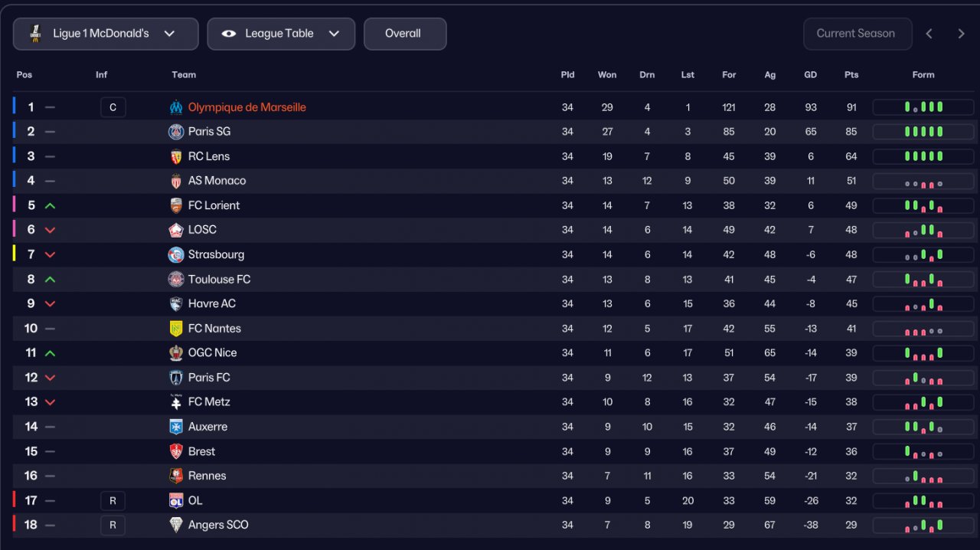Click the Strasbourg club badge

pos(176,254)
